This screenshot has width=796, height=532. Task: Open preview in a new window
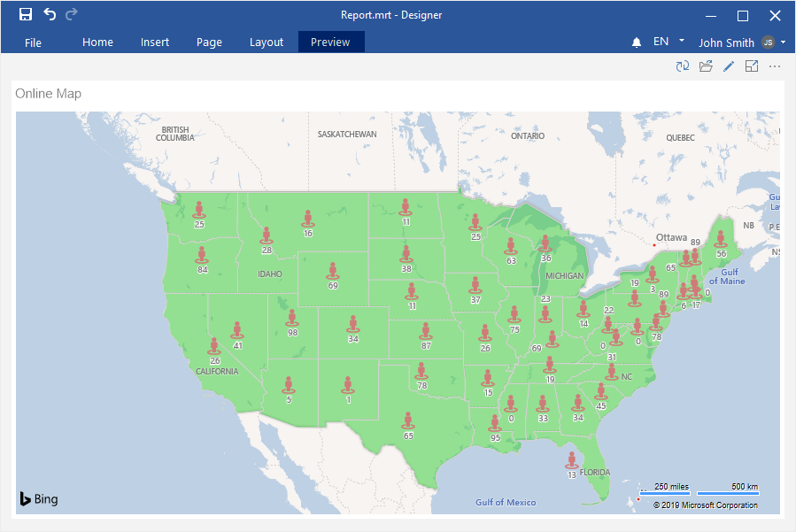click(752, 66)
